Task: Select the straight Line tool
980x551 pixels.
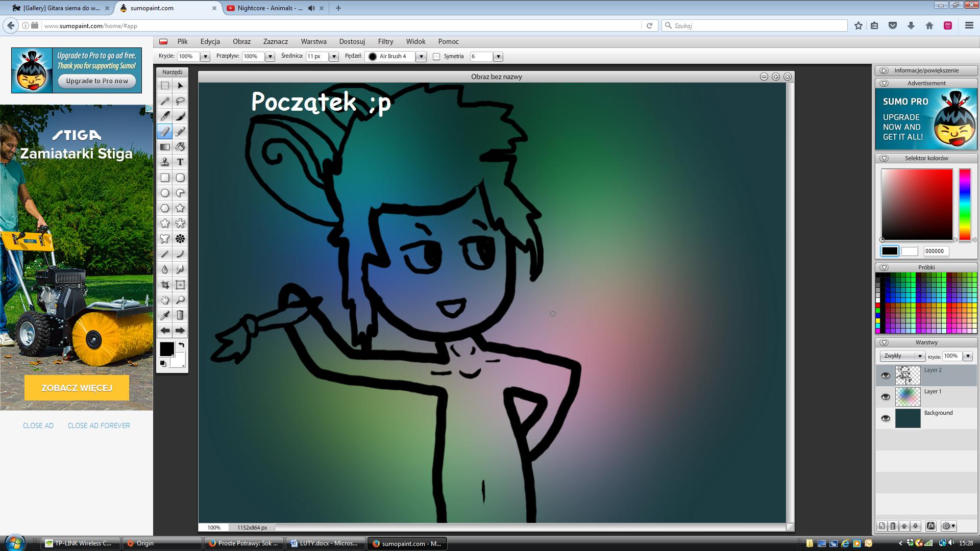Action: point(165,254)
